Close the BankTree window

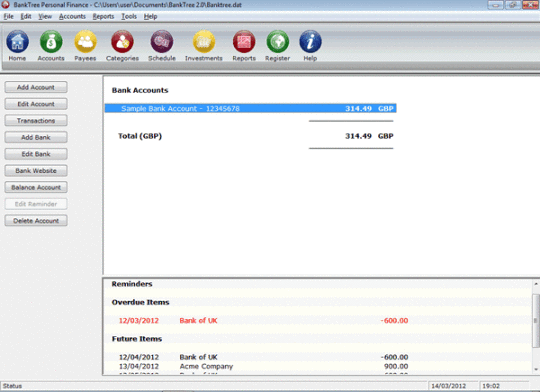pyautogui.click(x=531, y=5)
